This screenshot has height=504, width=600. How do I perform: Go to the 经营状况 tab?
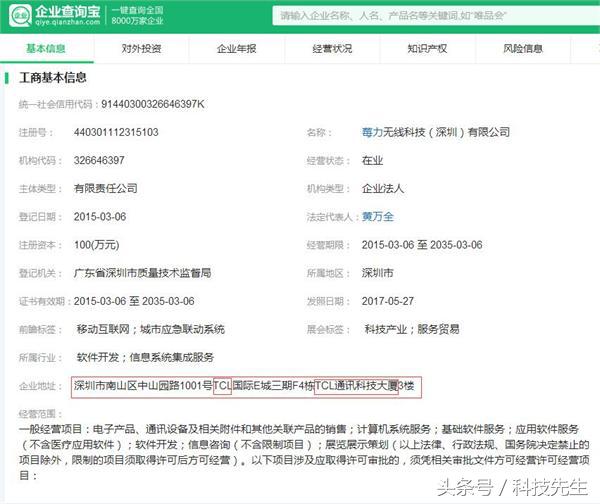click(332, 49)
